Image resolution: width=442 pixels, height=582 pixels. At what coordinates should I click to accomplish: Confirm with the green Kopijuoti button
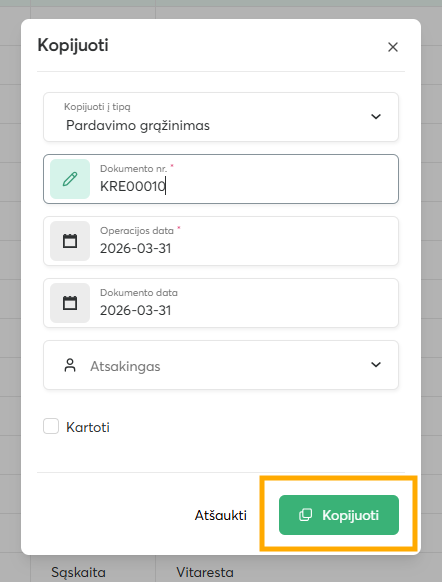coord(339,515)
